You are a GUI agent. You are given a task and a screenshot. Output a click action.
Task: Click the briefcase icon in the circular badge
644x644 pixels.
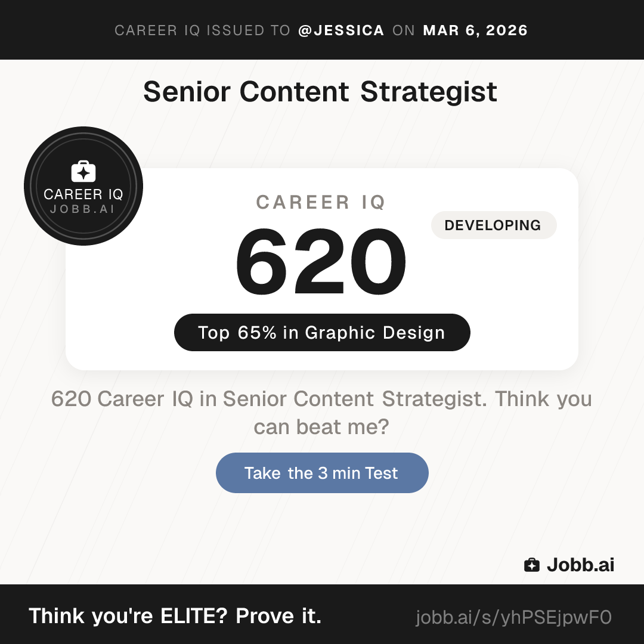[83, 171]
